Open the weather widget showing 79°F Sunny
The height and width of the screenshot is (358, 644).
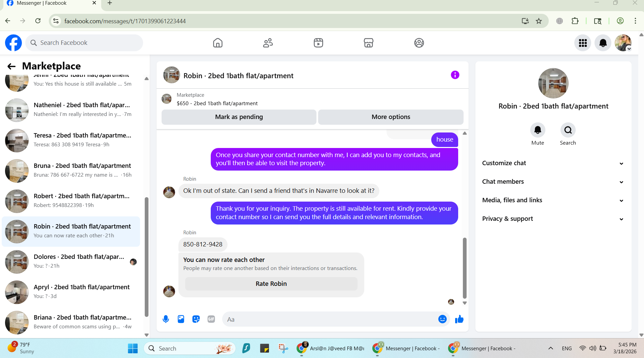(x=21, y=348)
